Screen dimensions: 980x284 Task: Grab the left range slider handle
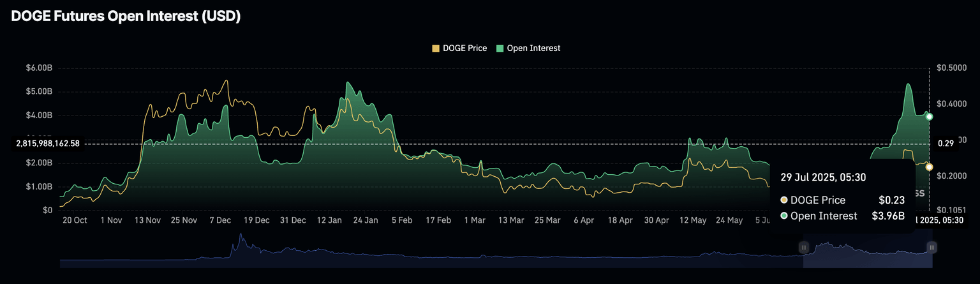coord(804,247)
